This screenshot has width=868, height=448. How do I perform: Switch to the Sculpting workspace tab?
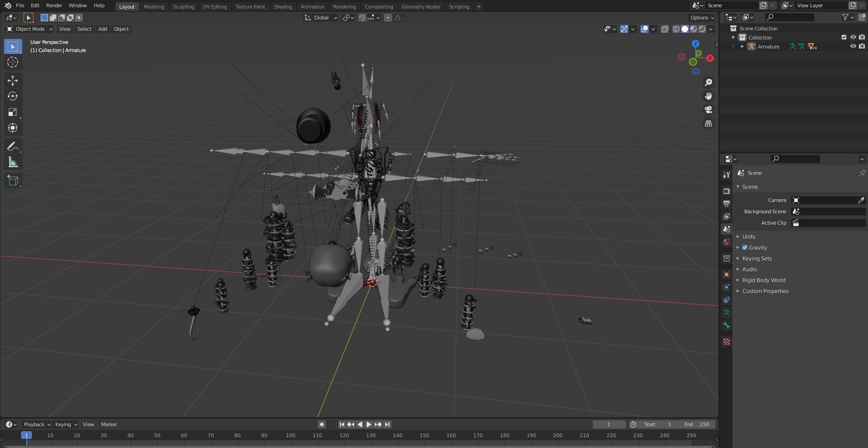coord(184,7)
